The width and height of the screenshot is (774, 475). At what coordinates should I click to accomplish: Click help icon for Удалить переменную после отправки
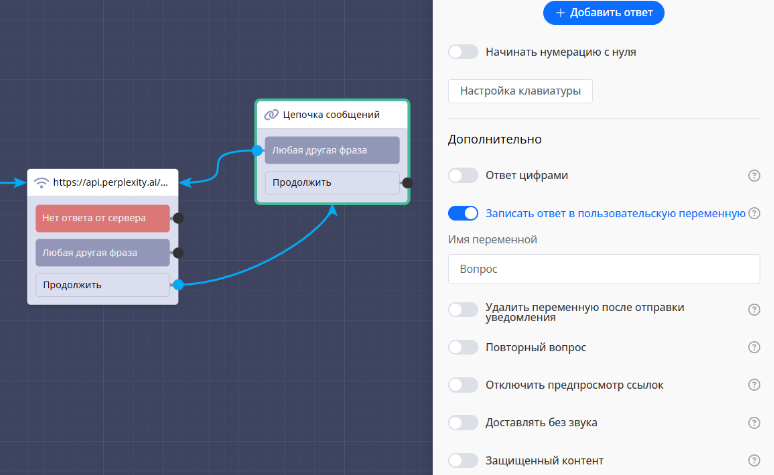pyautogui.click(x=754, y=310)
